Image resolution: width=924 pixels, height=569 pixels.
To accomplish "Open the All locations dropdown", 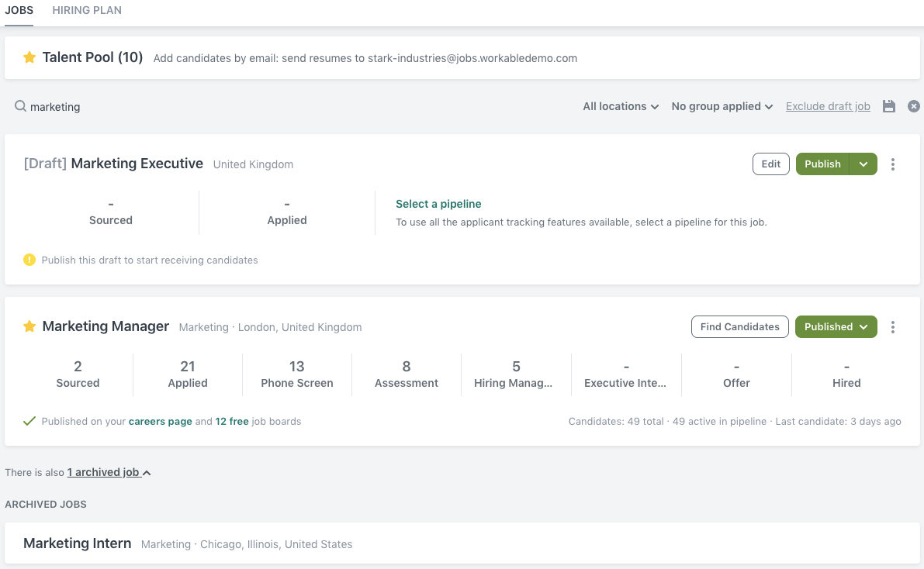I will click(621, 106).
